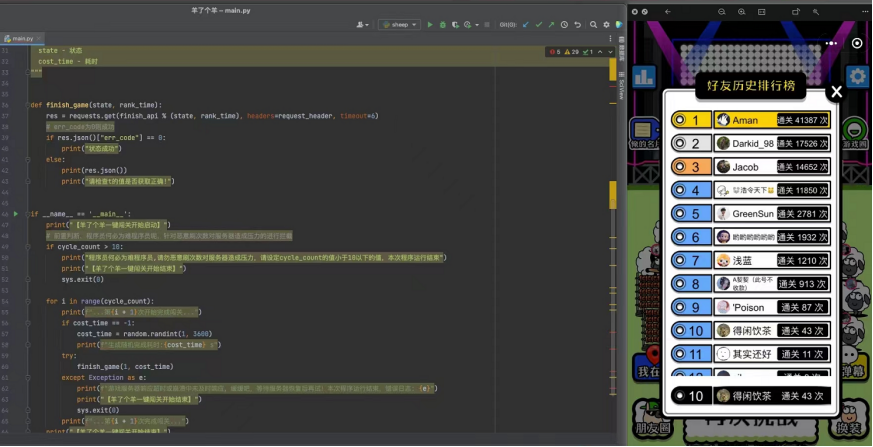The width and height of the screenshot is (873, 447).
Task: Jump to next highlighted error with down arrow
Action: [611, 51]
